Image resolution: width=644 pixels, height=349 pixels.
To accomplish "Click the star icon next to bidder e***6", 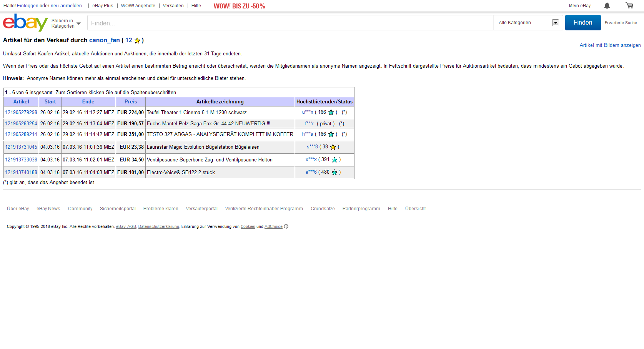I will [x=334, y=173].
